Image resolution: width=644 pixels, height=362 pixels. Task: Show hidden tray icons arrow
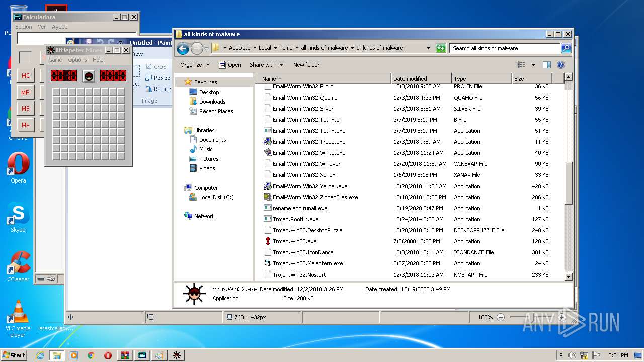pos(561,355)
